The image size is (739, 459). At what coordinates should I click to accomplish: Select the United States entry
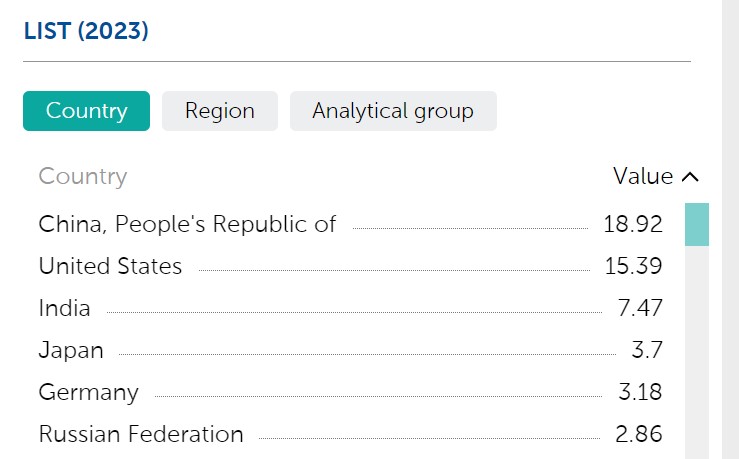pyautogui.click(x=350, y=266)
